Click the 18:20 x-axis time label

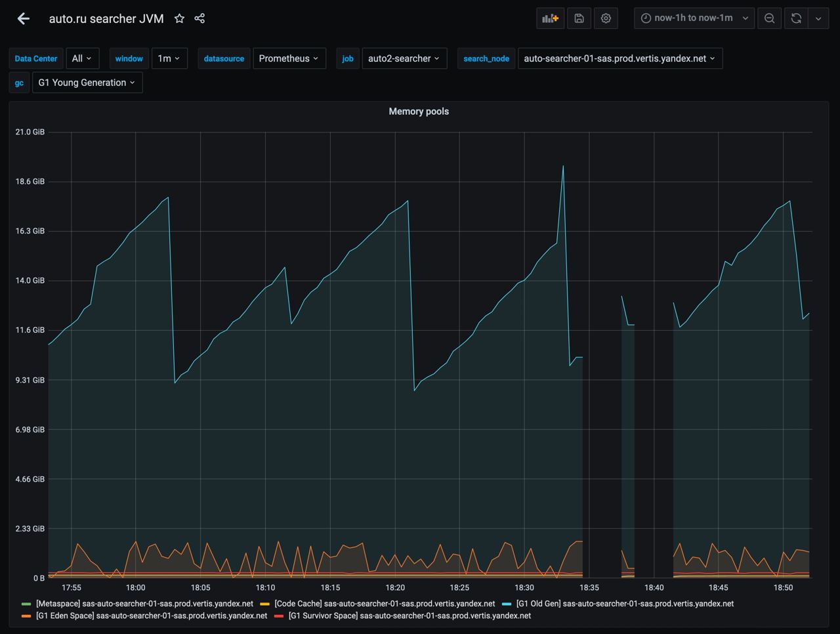coord(395,587)
